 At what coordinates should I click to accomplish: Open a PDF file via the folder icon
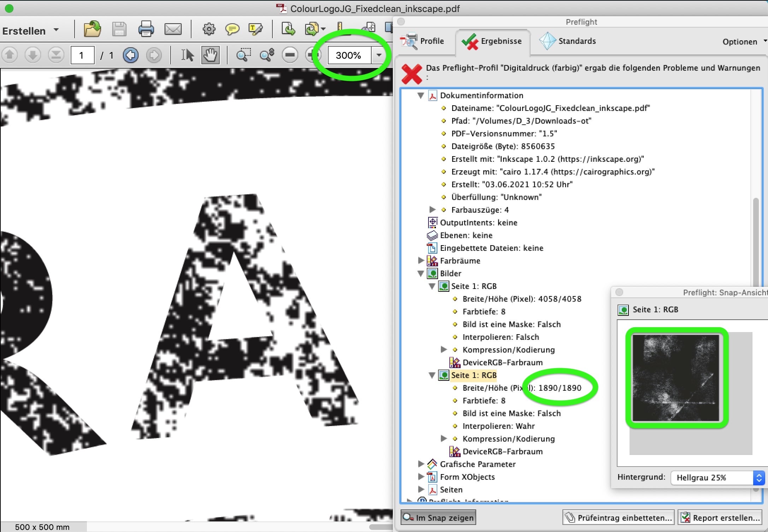(91, 29)
